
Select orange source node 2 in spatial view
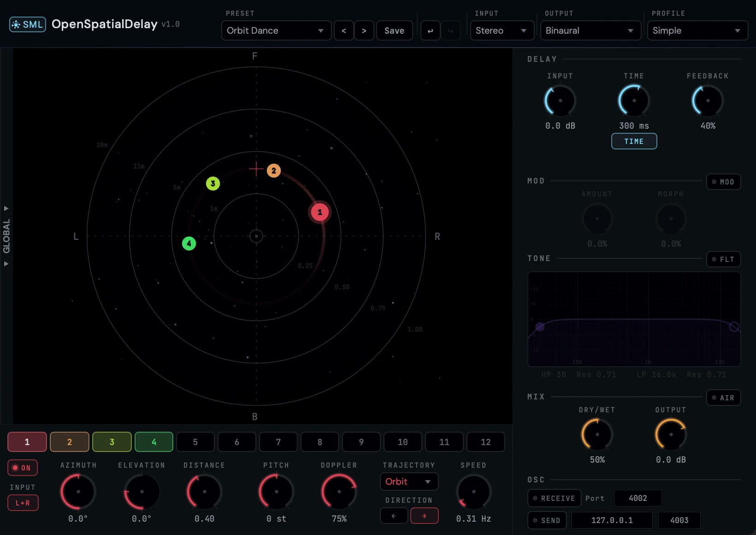(x=274, y=171)
